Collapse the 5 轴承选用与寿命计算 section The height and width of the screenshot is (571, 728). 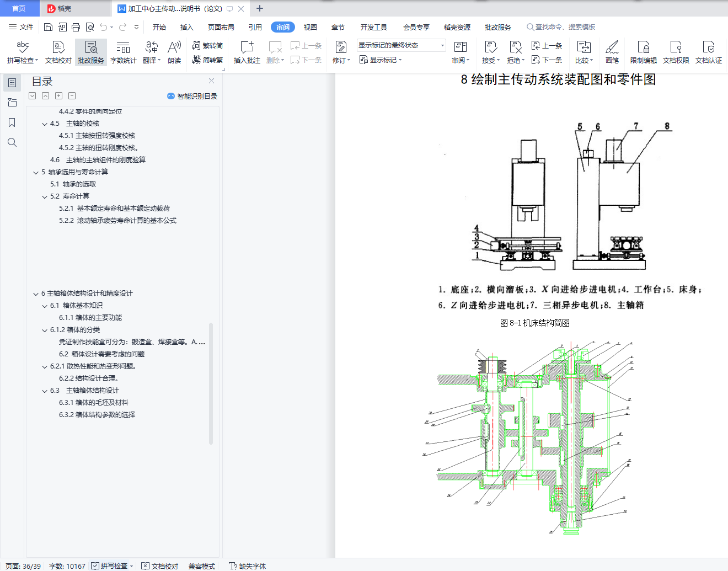(x=36, y=172)
